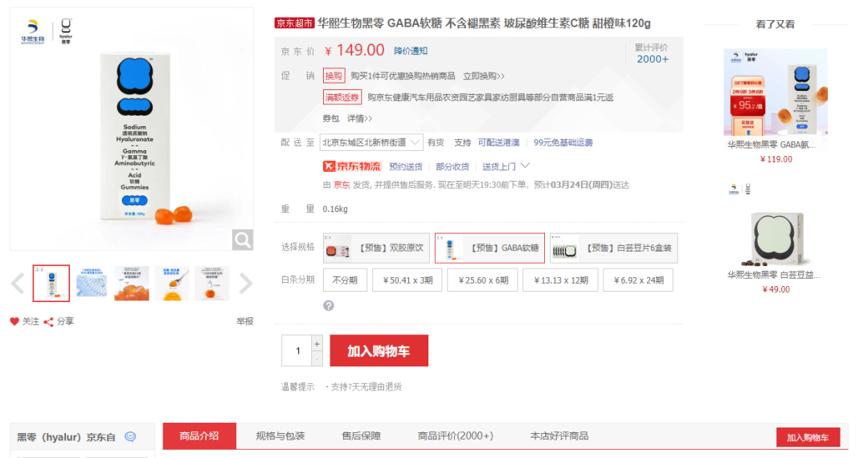
Task: Click store name 黑零 (hyalur) 京东自
Action: (67, 437)
